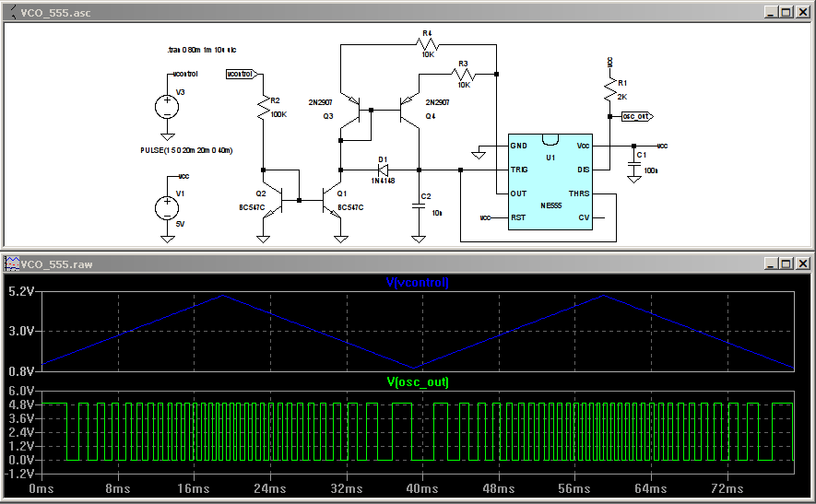
Task: Click the ground symbol below C1
Action: [x=633, y=180]
